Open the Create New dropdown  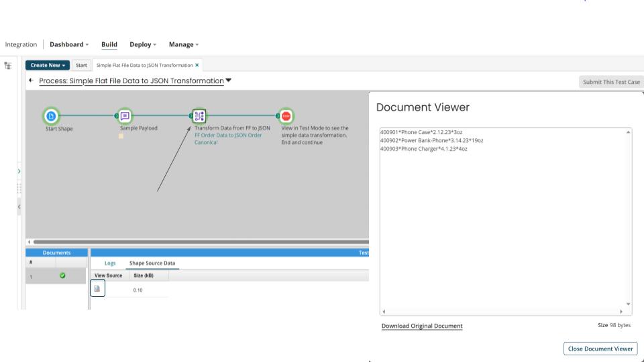(48, 65)
